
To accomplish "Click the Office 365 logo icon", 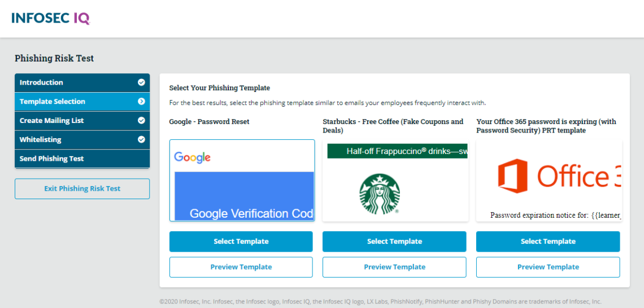I will [x=512, y=175].
